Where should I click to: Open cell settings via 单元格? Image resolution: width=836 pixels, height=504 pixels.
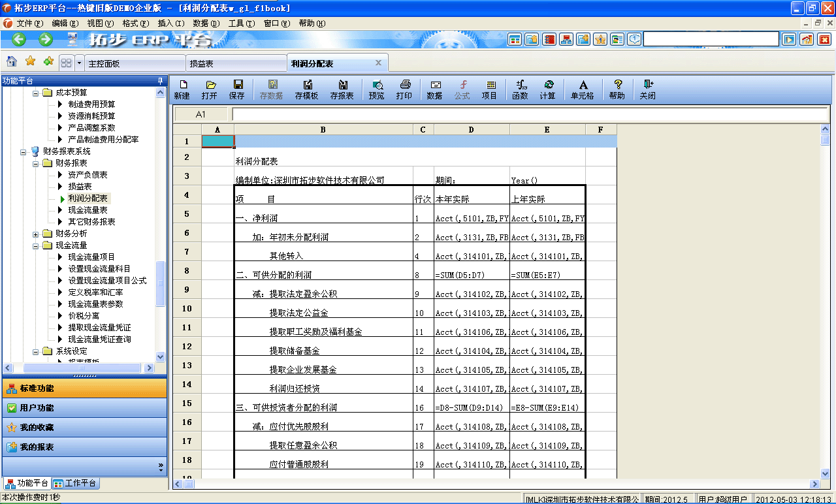581,89
